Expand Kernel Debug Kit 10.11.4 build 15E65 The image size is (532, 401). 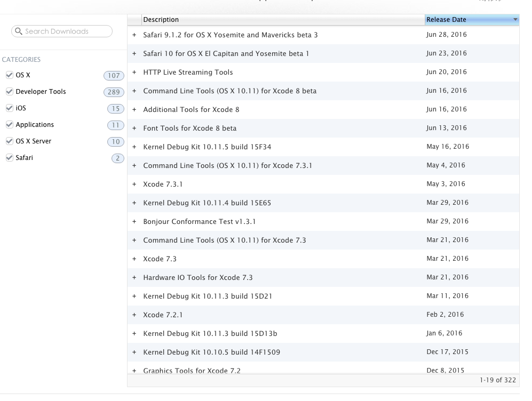(x=134, y=203)
